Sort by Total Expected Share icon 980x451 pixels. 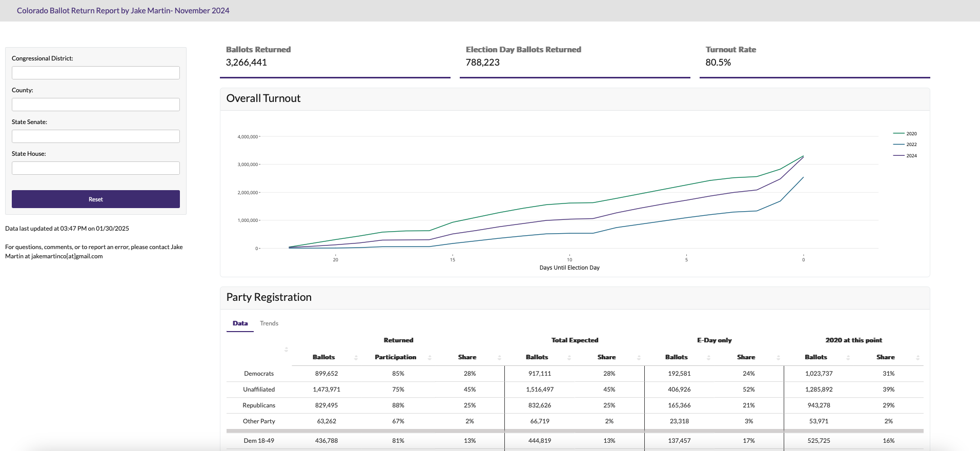[x=639, y=357]
